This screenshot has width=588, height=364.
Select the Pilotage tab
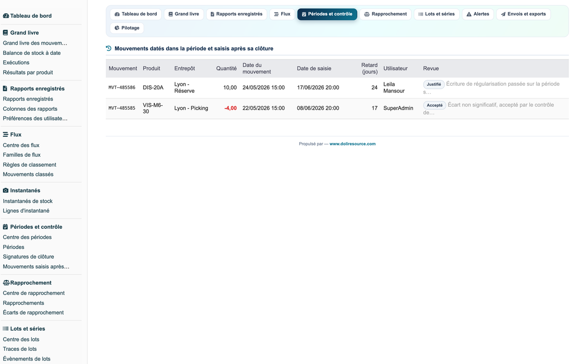click(127, 28)
